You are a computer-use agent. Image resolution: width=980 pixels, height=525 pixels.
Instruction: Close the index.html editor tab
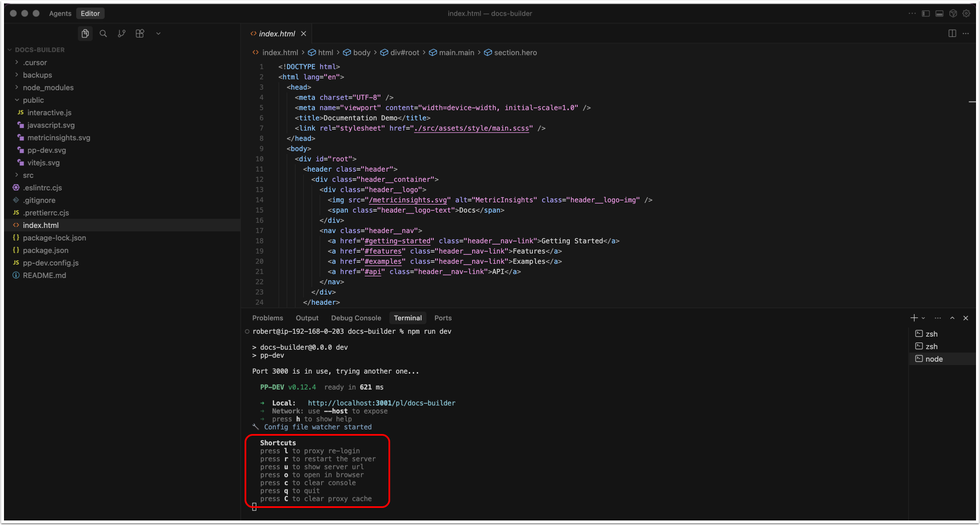tap(304, 34)
